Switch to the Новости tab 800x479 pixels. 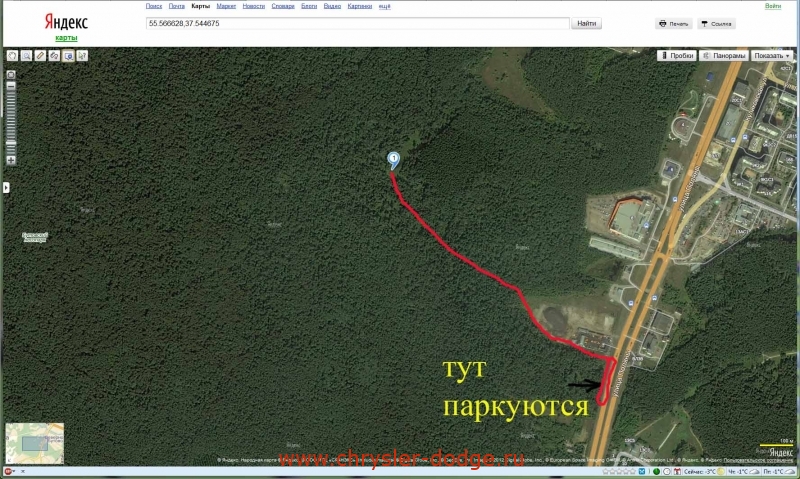tap(254, 6)
